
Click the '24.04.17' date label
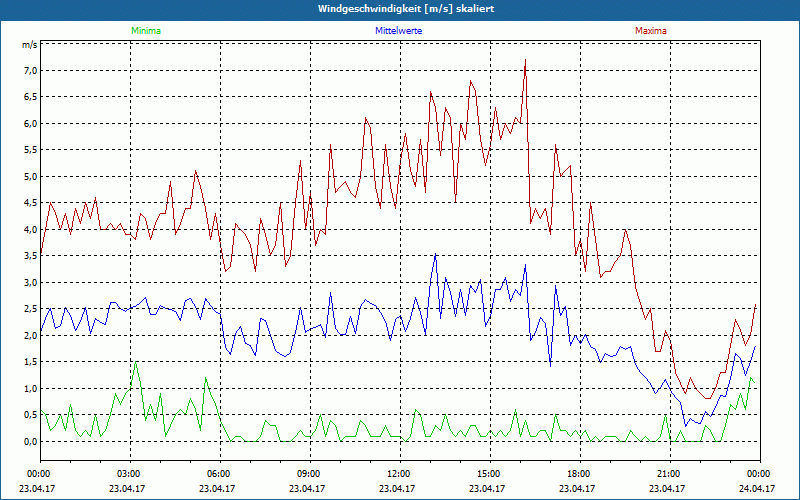[x=757, y=488]
